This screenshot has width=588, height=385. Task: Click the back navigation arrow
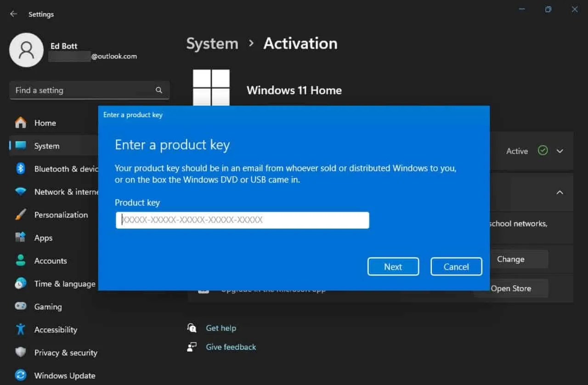[x=13, y=14]
